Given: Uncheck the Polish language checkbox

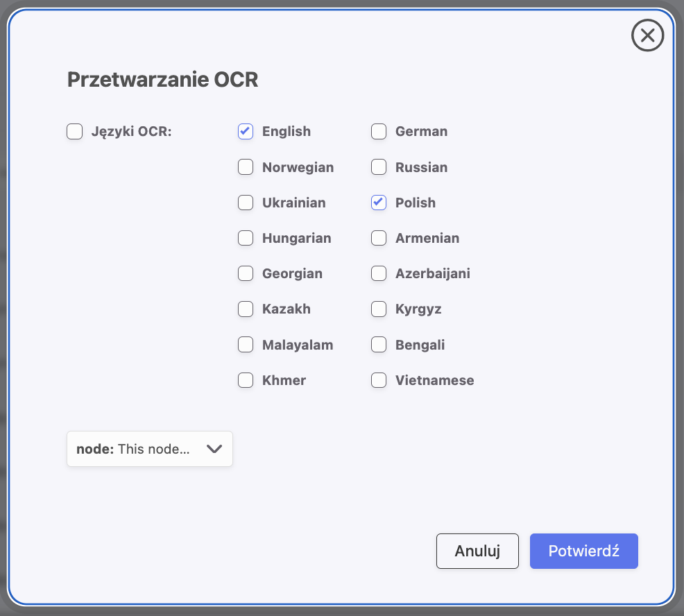Looking at the screenshot, I should point(379,203).
